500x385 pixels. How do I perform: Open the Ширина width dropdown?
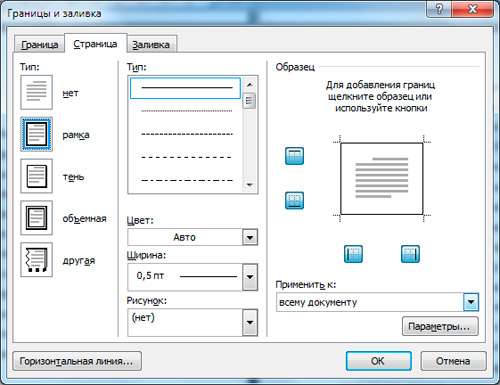pos(250,277)
